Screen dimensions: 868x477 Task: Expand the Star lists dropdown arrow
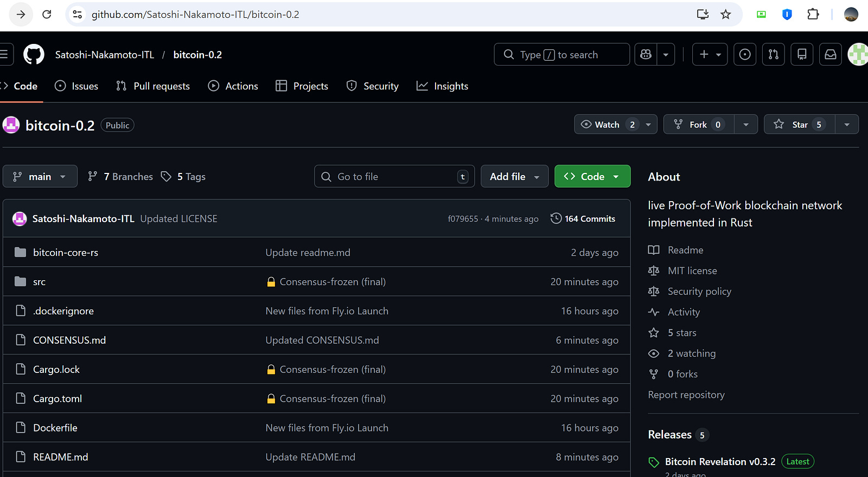847,125
